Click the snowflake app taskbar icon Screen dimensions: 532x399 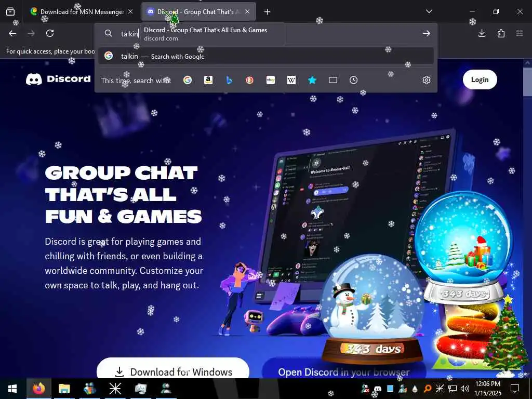click(115, 389)
